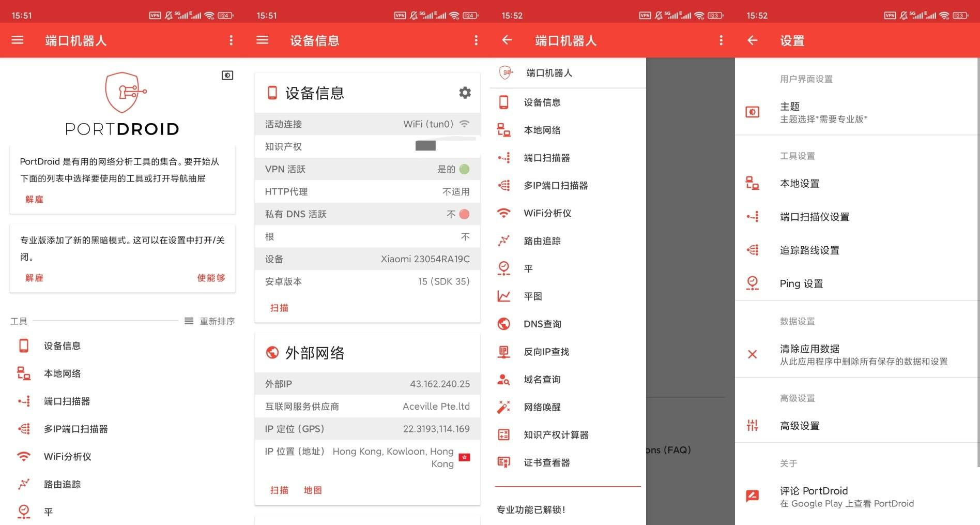
Task: Tap the 网络唤醒 wand icon in the drawer
Action: click(503, 407)
